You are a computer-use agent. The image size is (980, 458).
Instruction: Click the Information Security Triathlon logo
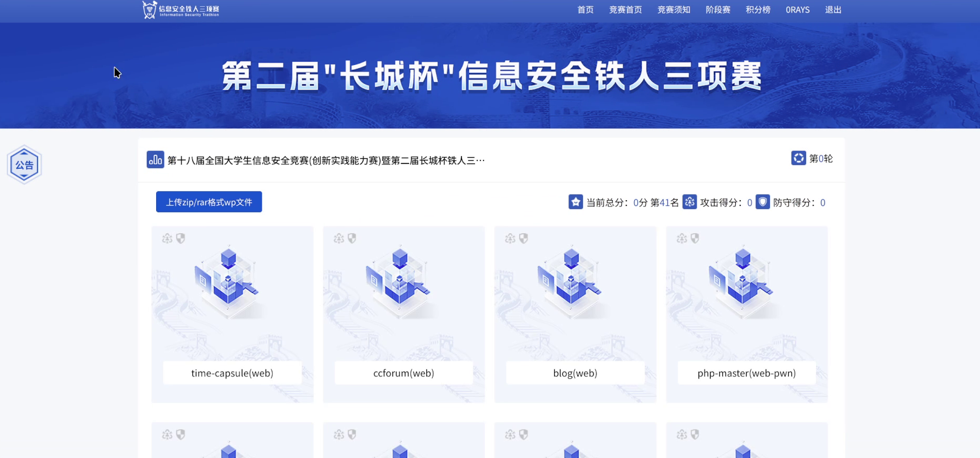point(181,10)
